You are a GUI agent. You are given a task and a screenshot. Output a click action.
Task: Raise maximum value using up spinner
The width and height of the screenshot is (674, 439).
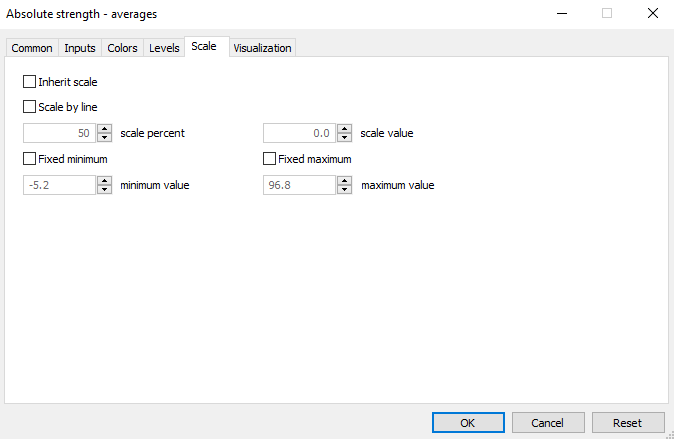(x=344, y=180)
